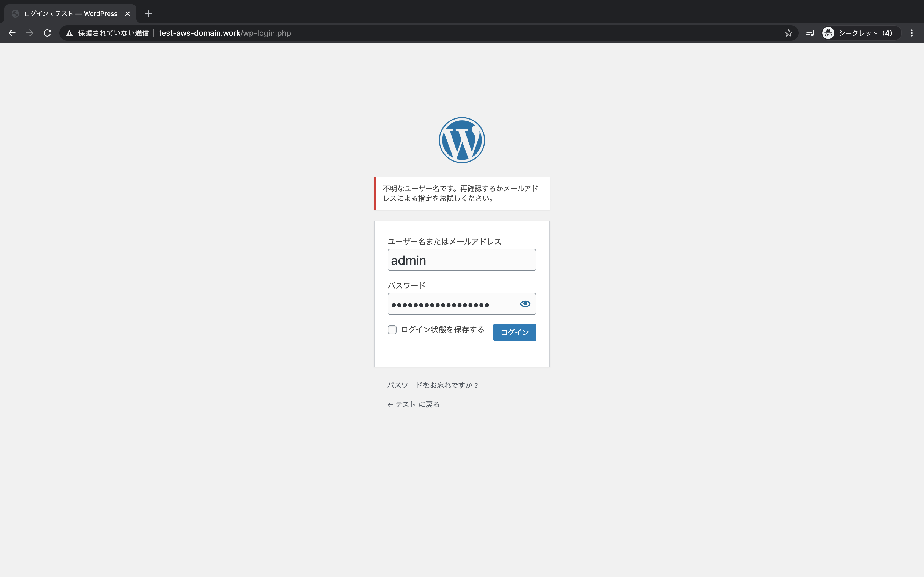Viewport: 924px width, 577px height.
Task: Click the address bar URL text
Action: point(224,33)
